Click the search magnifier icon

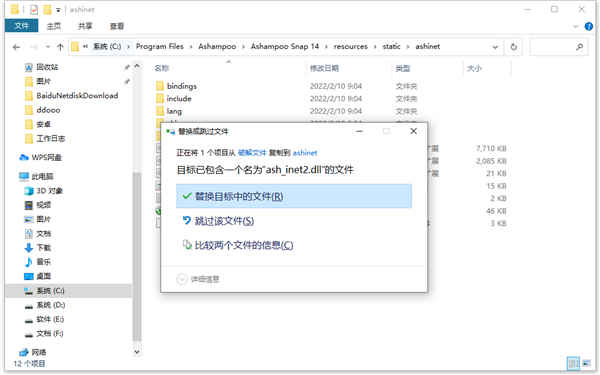tap(579, 47)
